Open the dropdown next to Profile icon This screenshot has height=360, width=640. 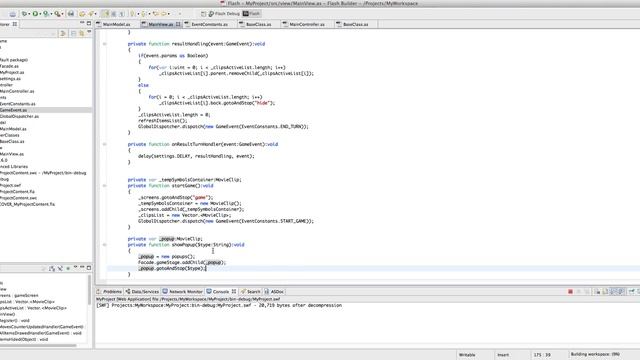click(51, 14)
